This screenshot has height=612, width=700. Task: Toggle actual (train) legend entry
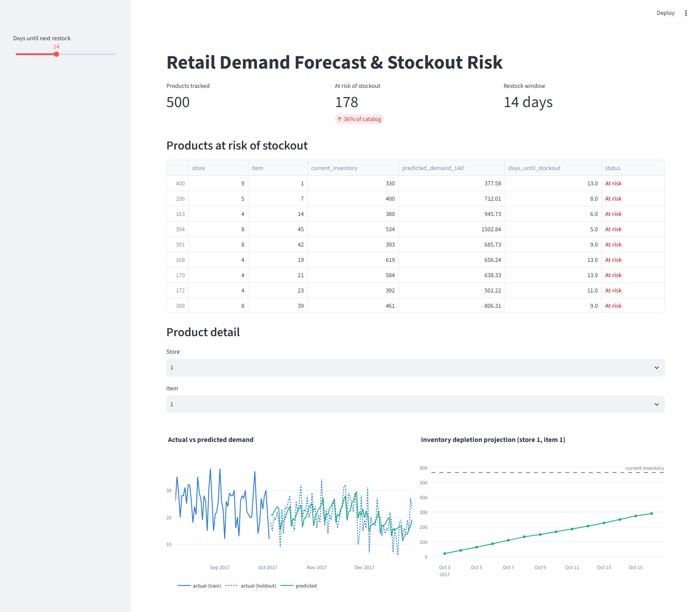[x=199, y=586]
